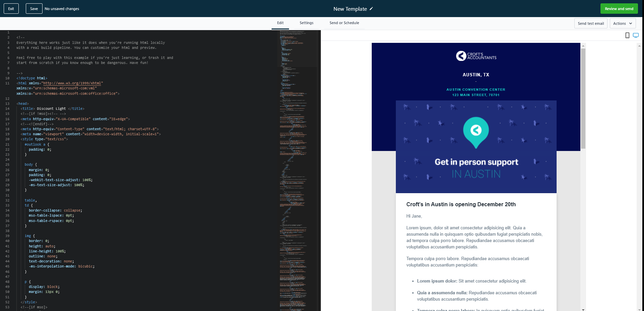Go to the Send or Schedule tab
The width and height of the screenshot is (644, 311).
[344, 23]
